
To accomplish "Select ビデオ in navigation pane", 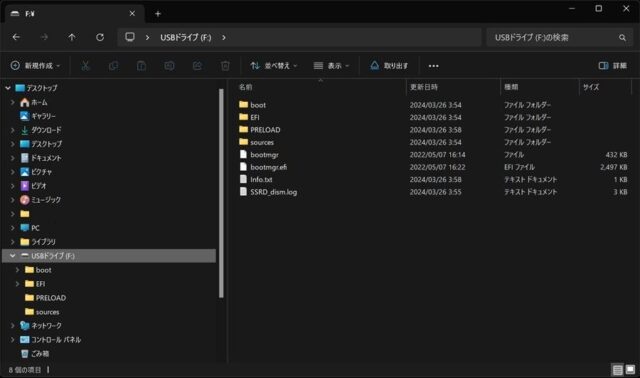I will pos(39,186).
